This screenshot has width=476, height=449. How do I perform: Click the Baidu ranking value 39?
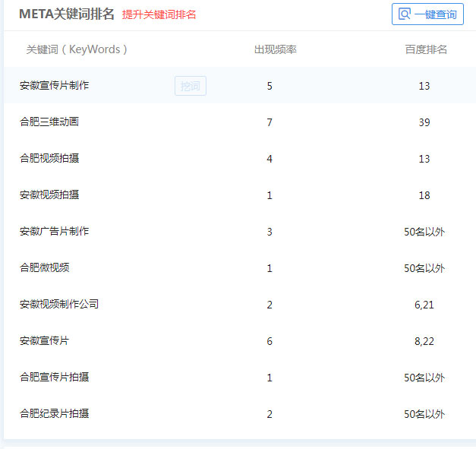(424, 122)
